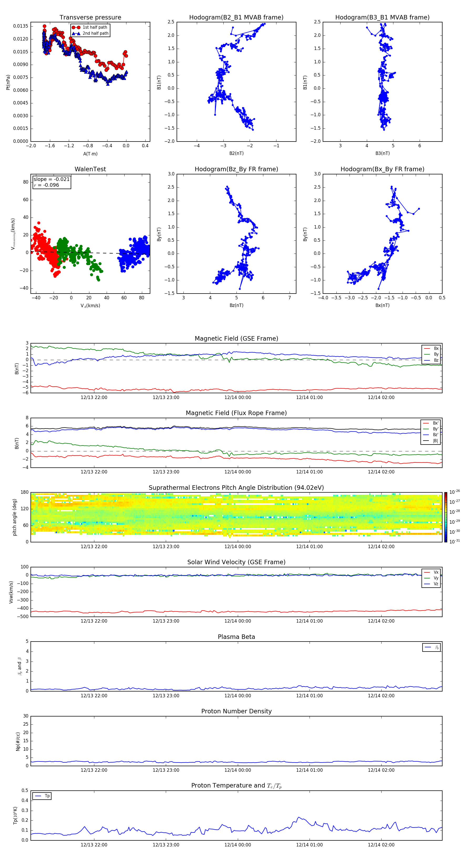Select 'Hodogram(B3_B1 MVAB frame)' title

[x=382, y=17]
